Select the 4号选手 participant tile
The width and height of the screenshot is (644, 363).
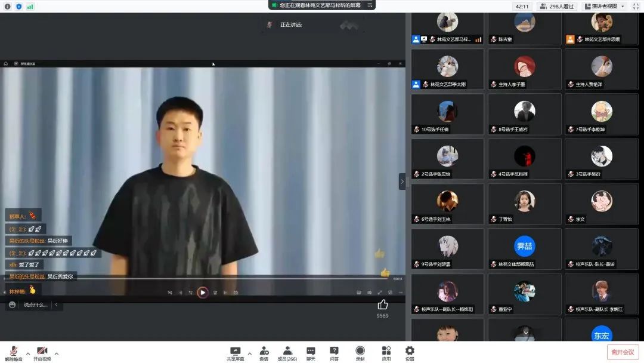[x=525, y=159]
